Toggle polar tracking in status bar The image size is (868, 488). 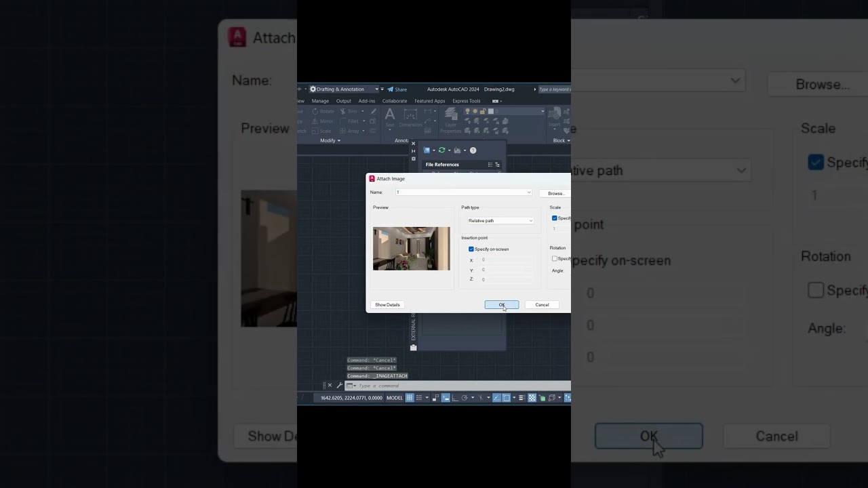point(465,398)
